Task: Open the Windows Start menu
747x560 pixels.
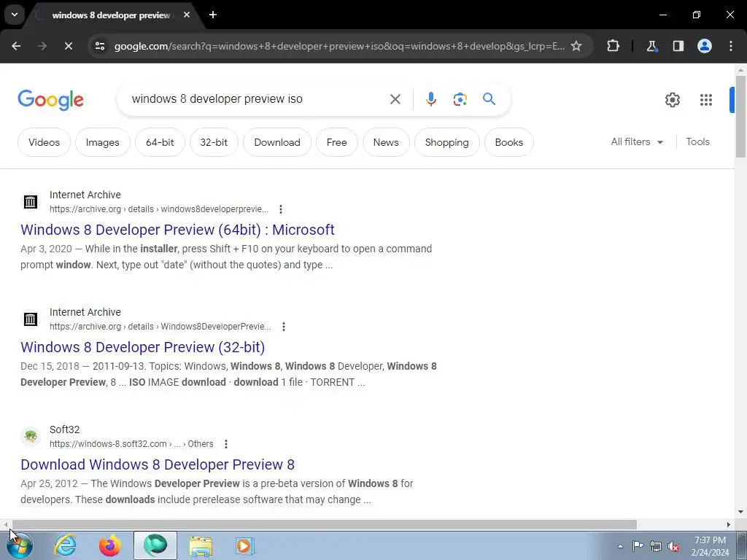Action: point(20,545)
